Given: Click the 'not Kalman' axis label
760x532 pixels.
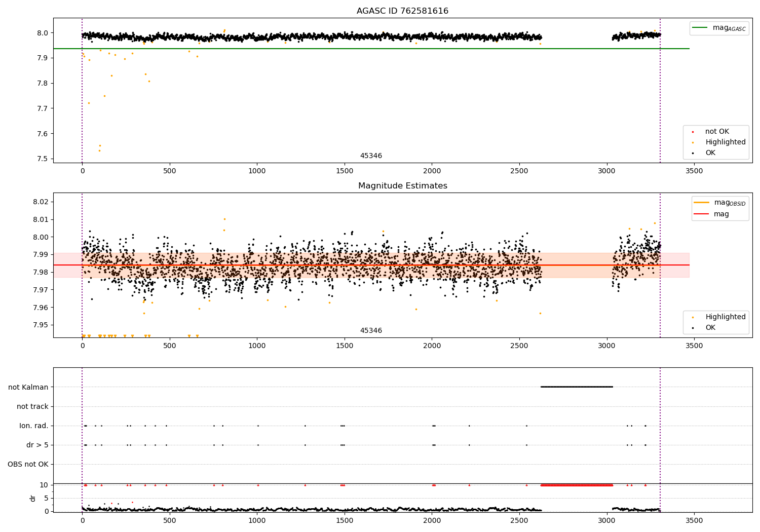Looking at the screenshot, I should click(x=28, y=387).
